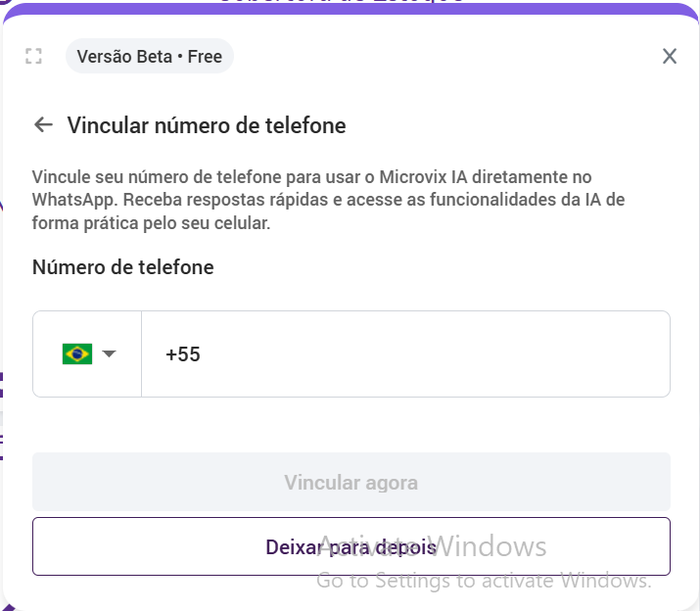The height and width of the screenshot is (611, 700).
Task: Click the empty area right of +55
Action: click(441, 354)
